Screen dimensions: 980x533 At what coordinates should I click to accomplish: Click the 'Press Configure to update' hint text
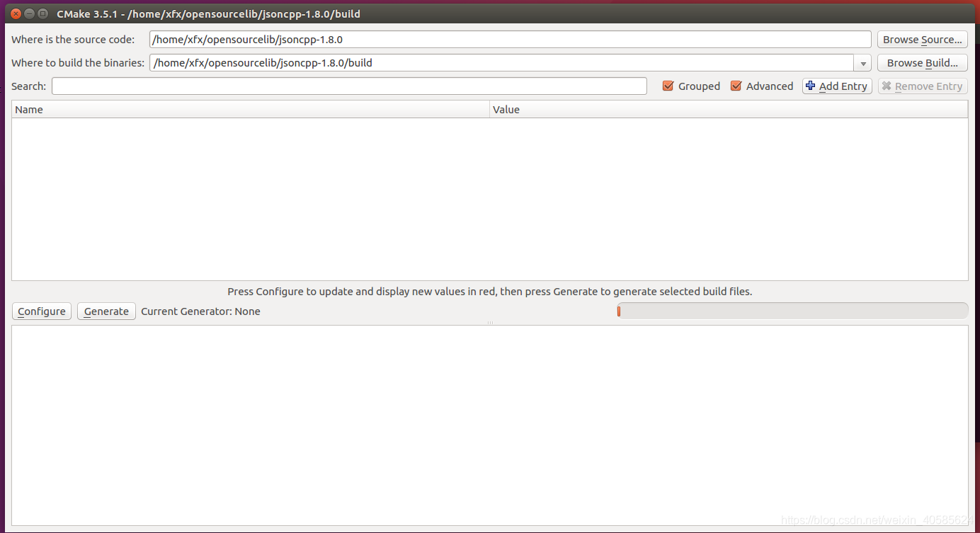[x=490, y=292]
